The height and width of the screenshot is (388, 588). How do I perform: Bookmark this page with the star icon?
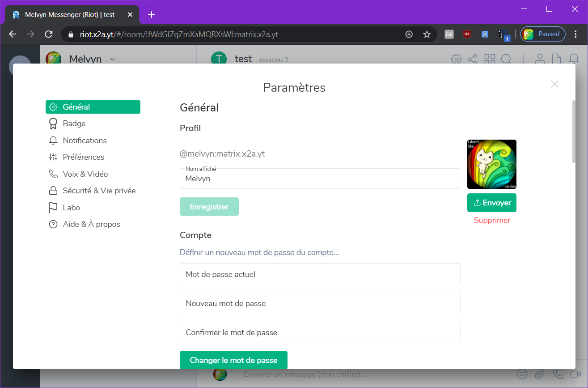pyautogui.click(x=427, y=34)
